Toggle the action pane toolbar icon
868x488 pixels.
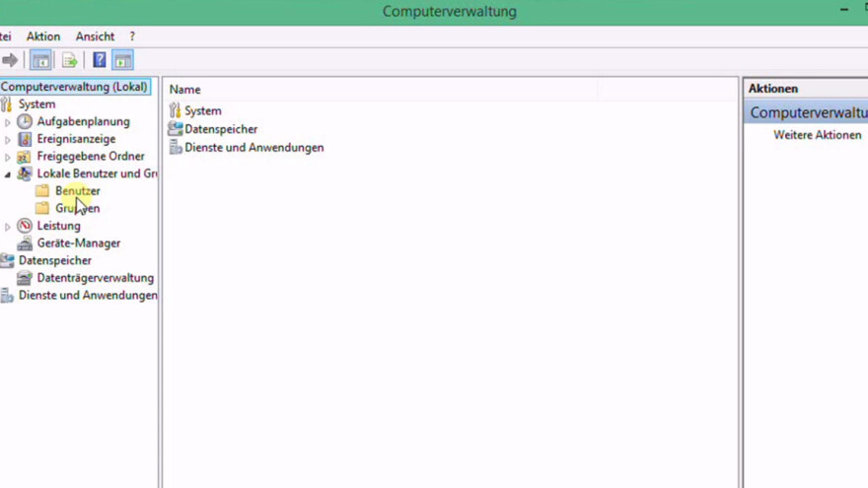point(122,60)
